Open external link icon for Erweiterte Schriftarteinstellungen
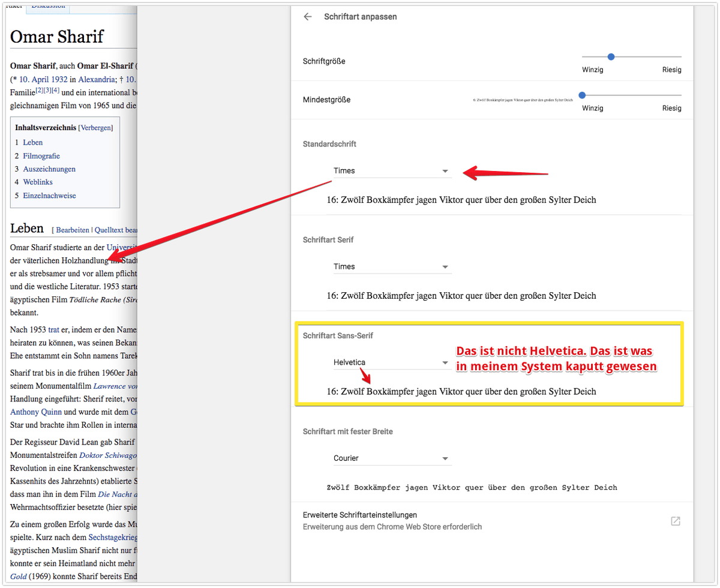 pos(675,521)
